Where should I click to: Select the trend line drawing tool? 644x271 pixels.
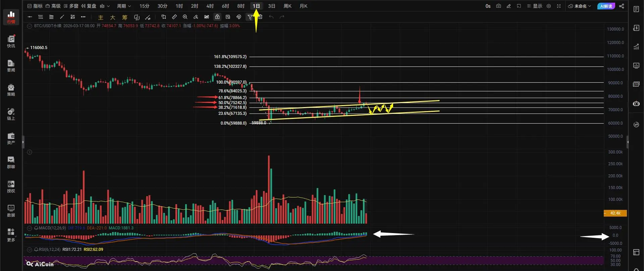coord(62,17)
